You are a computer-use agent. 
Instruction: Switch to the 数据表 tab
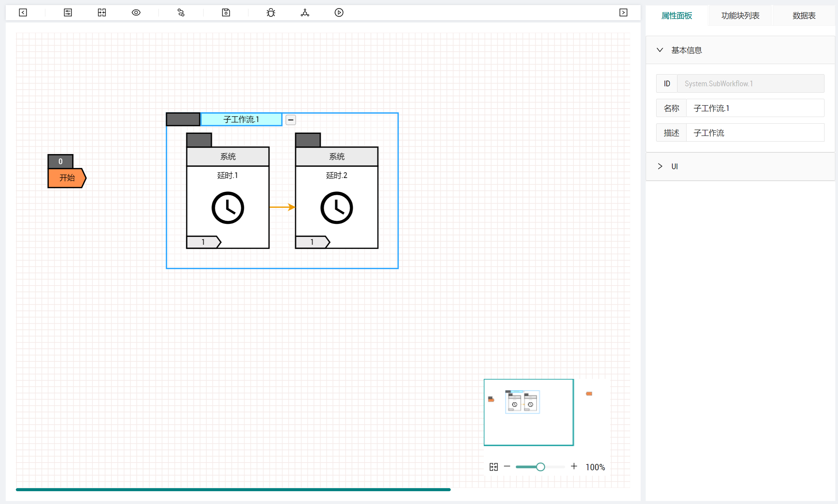804,16
